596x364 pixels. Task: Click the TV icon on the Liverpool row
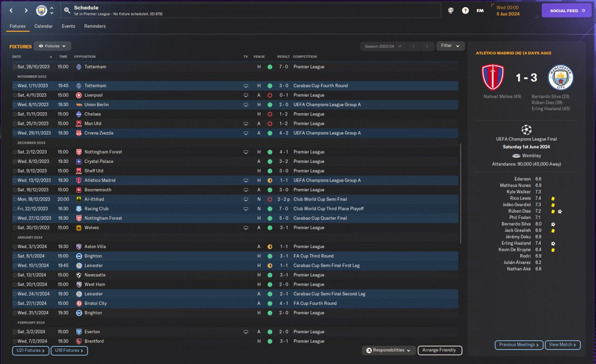tap(246, 95)
